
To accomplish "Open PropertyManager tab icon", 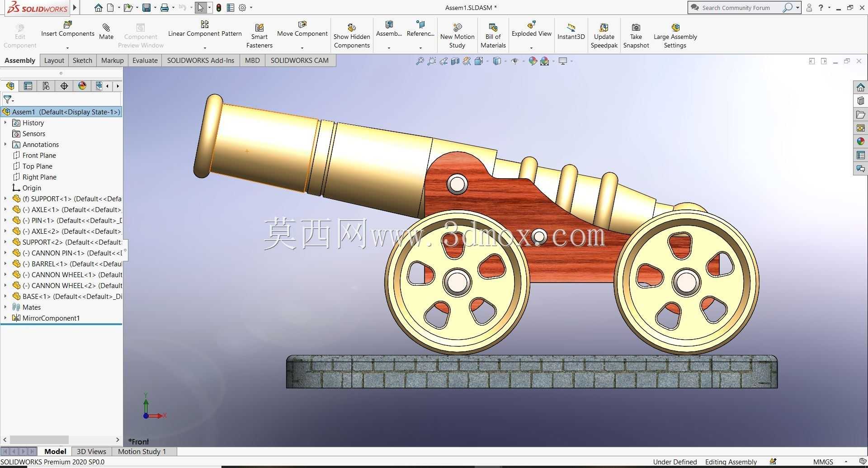I will [x=28, y=86].
